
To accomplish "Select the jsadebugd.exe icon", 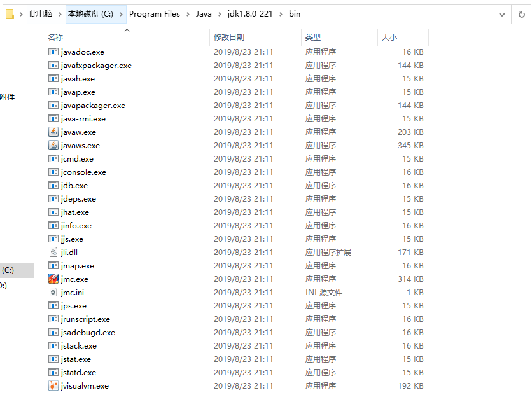I will point(53,332).
